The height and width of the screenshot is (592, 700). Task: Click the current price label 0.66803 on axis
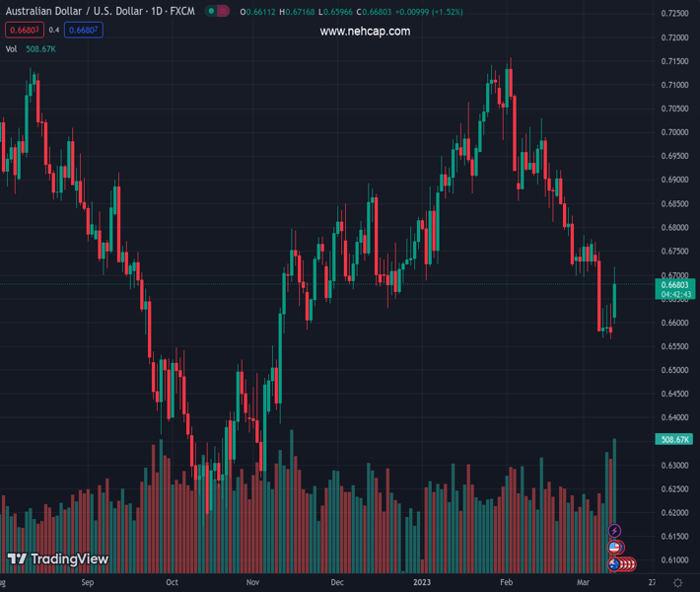pos(675,284)
